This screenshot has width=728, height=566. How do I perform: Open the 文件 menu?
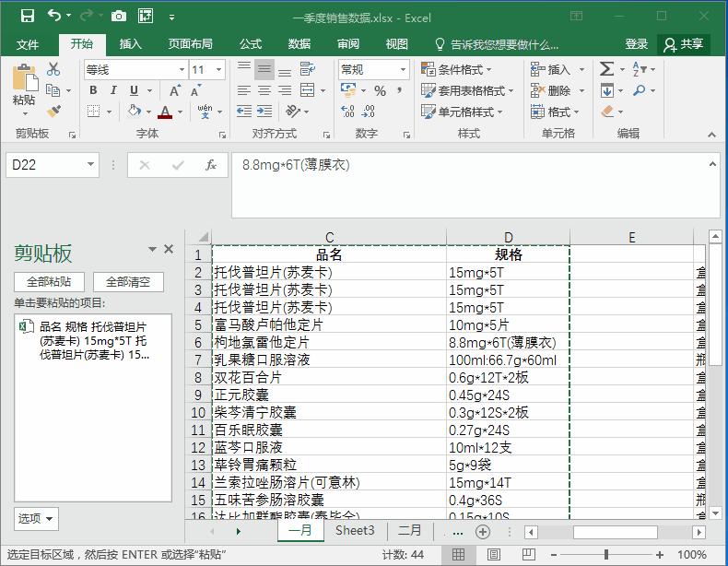coord(28,44)
